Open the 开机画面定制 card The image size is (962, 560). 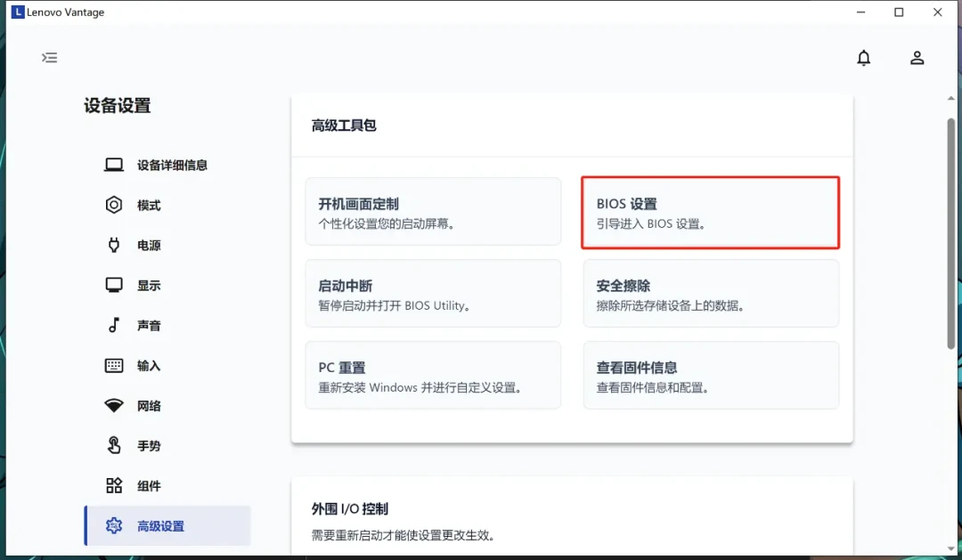433,212
